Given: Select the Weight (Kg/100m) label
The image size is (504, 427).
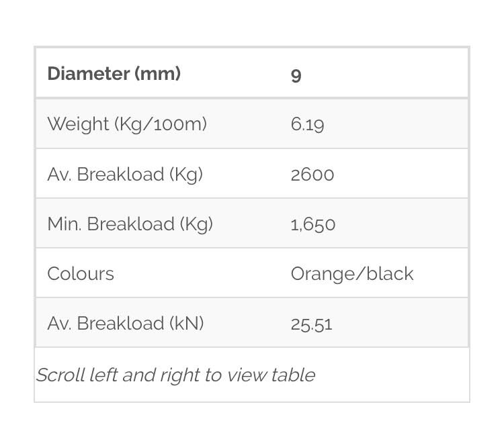Looking at the screenshot, I should (127, 124).
